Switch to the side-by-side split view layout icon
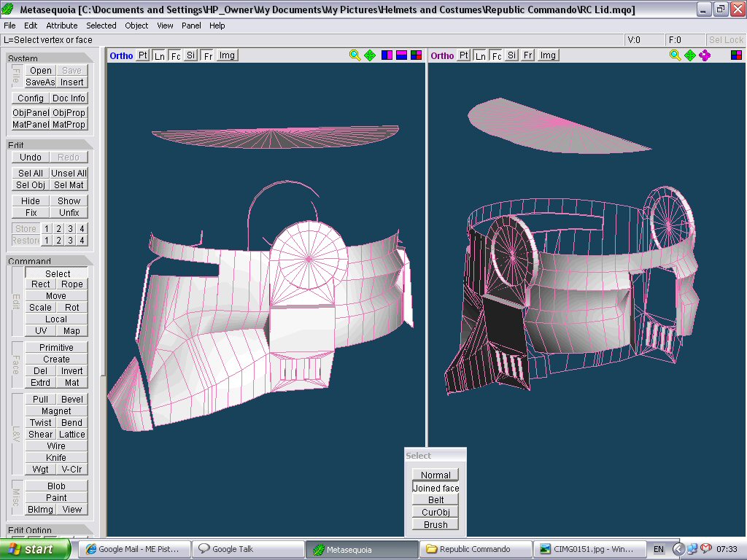 [387, 55]
